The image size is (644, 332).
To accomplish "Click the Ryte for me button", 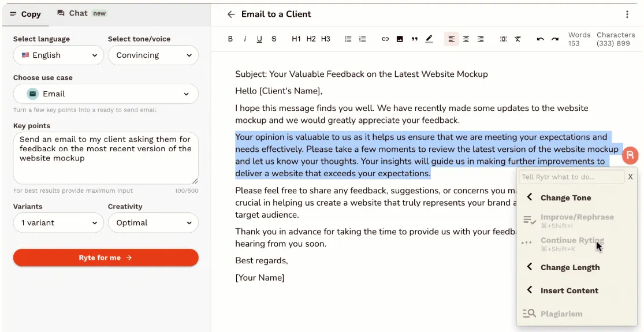I will click(106, 258).
